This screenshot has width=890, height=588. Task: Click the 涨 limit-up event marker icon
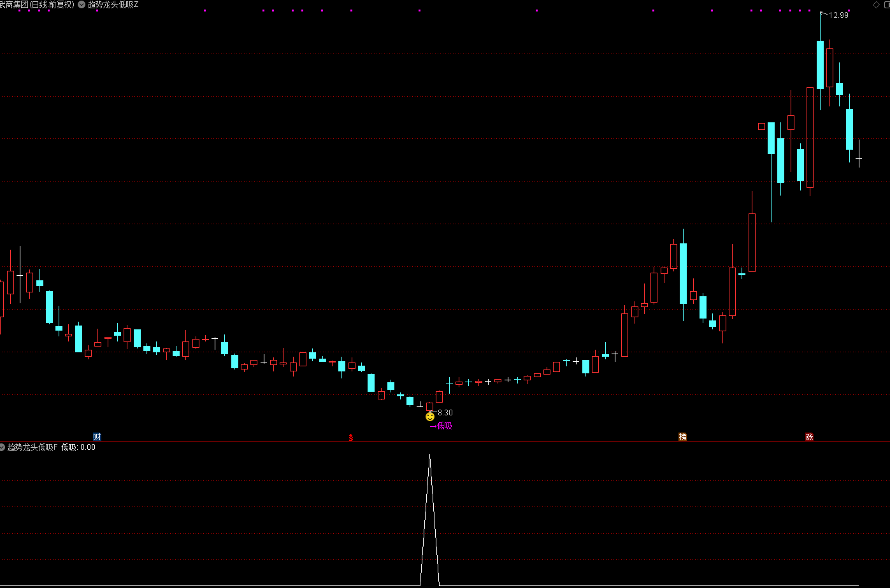(x=809, y=437)
